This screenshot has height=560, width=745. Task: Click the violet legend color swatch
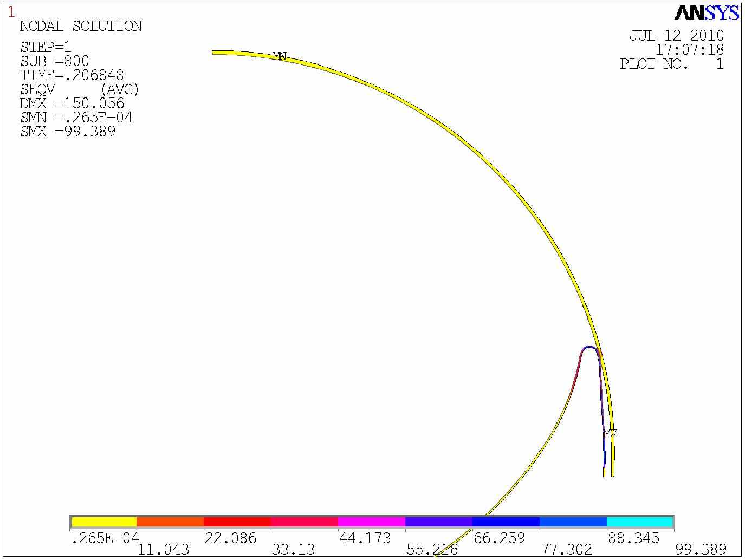tap(439, 522)
